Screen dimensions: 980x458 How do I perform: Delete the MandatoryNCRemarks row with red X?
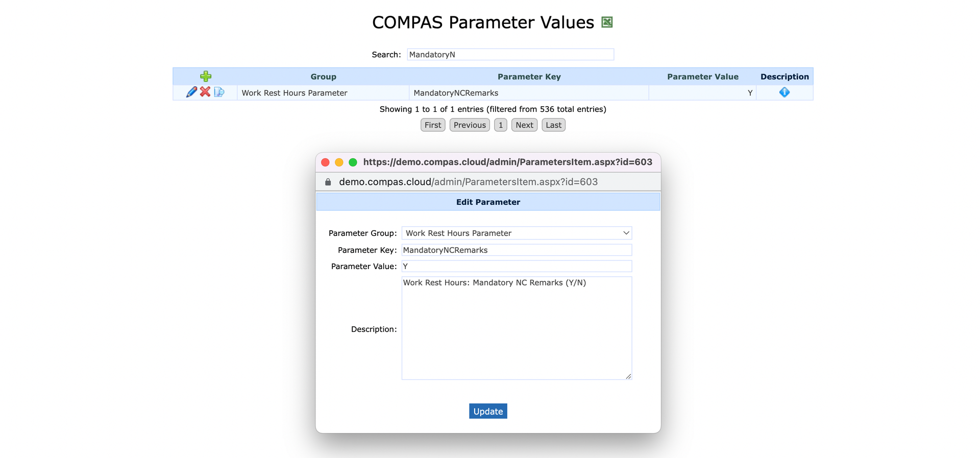click(205, 92)
